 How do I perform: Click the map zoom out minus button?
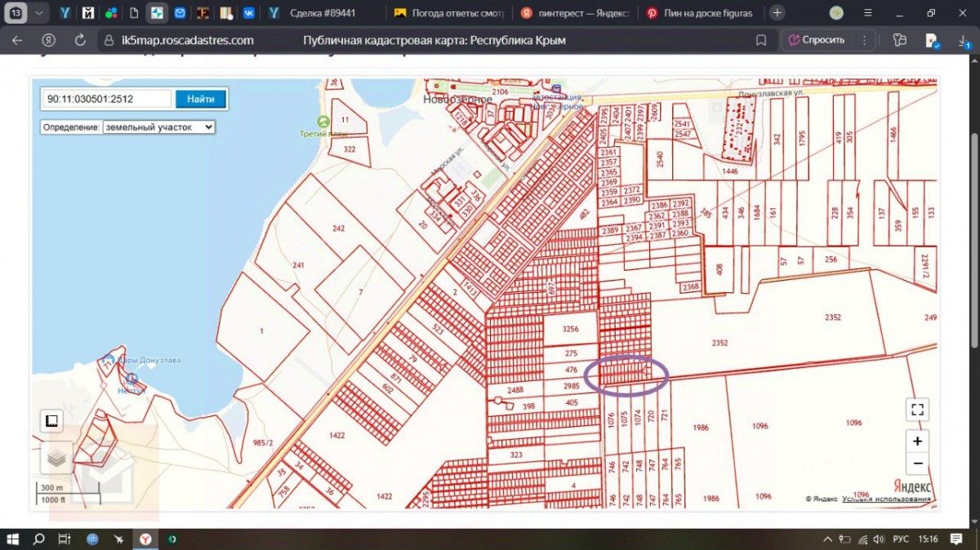917,463
